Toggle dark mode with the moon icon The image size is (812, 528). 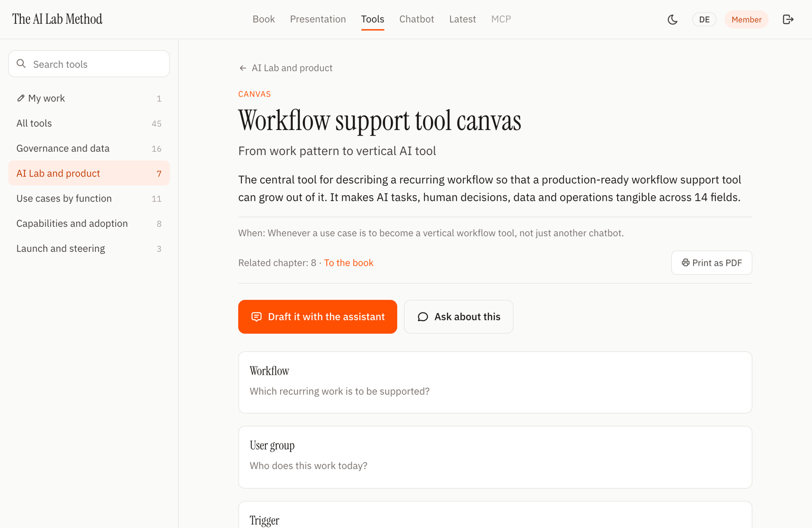click(x=672, y=19)
